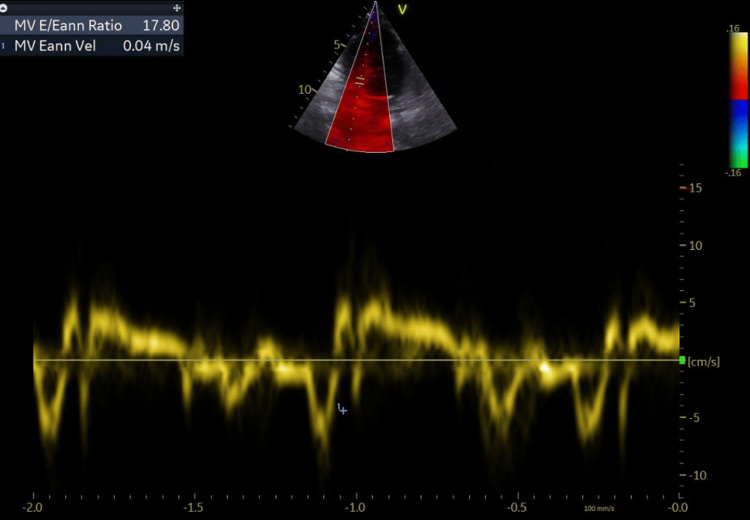Select the 17.80 ratio value

(x=161, y=25)
